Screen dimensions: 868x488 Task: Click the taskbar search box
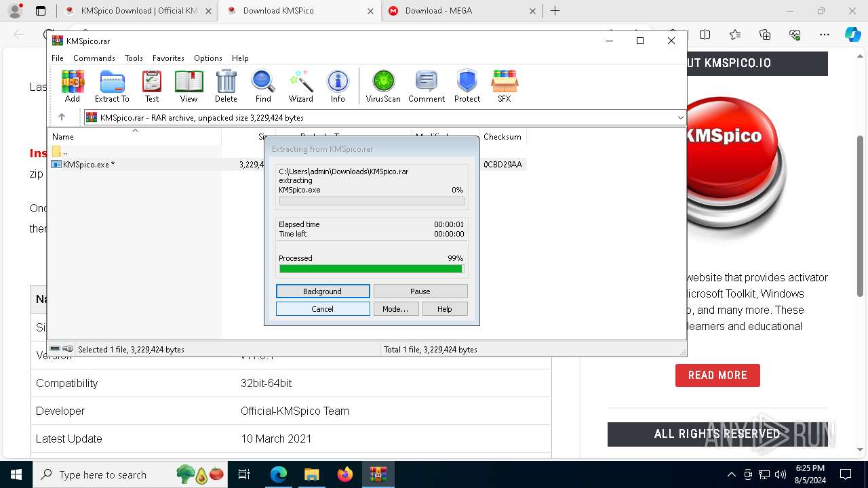[x=130, y=474]
